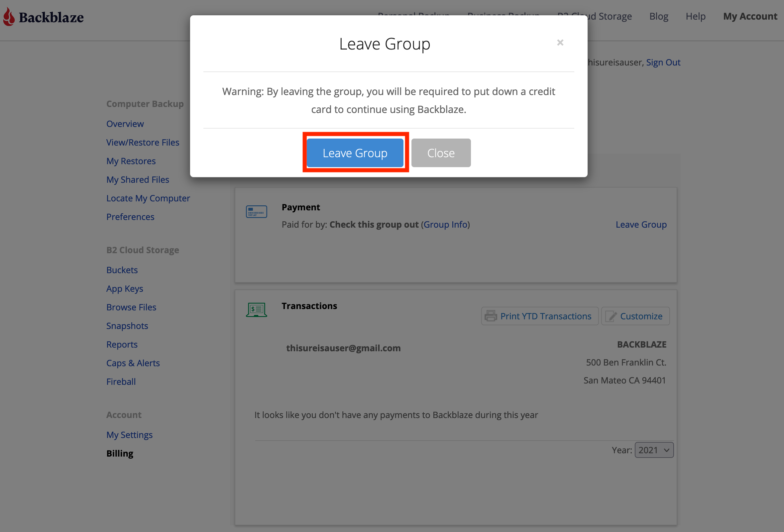Click the 500 Ben Franklin Ct. line
Screen dimensions: 784x532
click(626, 362)
